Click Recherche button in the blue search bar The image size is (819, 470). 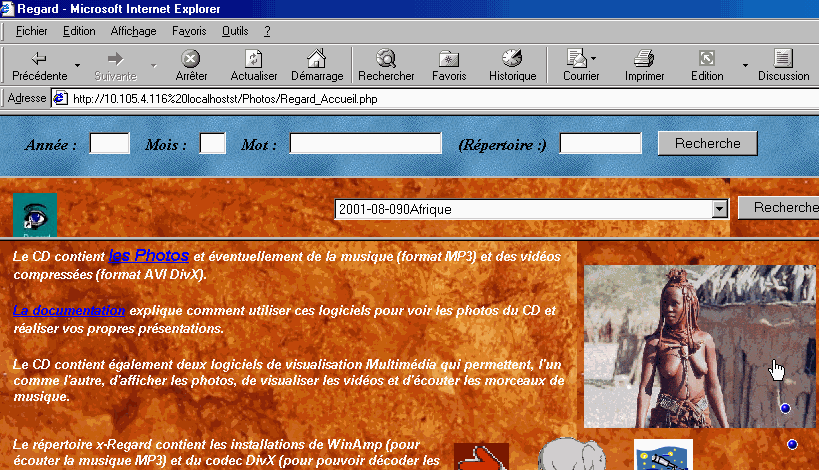point(708,144)
